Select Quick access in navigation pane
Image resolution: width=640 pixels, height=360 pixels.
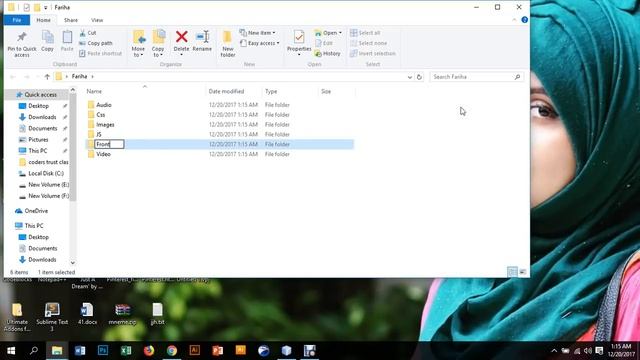pos(40,95)
